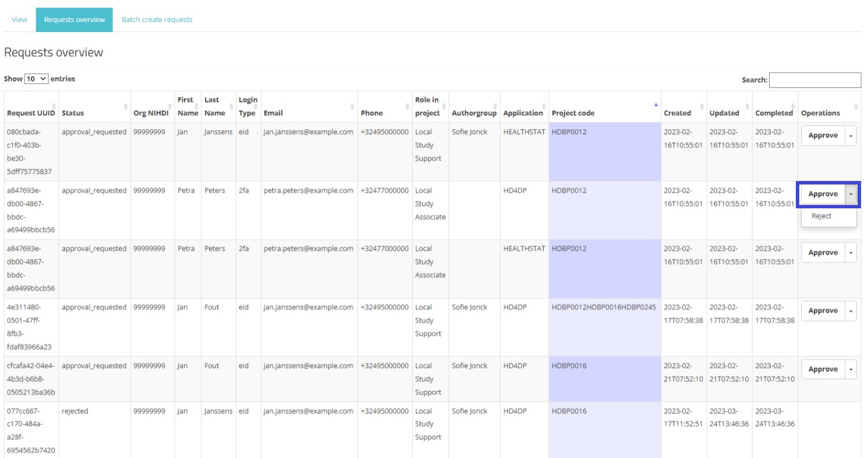Image resolution: width=868 pixels, height=458 pixels.
Task: Expand dropdown arrow beside first row Approve
Action: point(851,136)
